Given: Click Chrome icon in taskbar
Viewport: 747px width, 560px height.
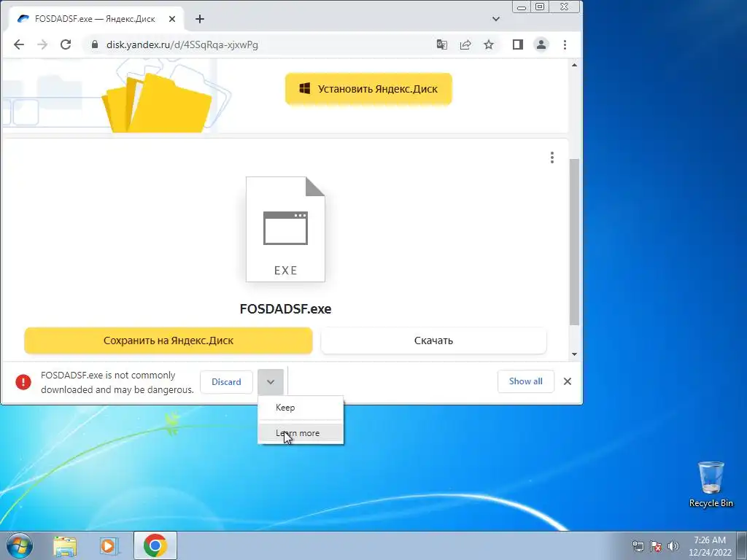Looking at the screenshot, I should pyautogui.click(x=155, y=545).
